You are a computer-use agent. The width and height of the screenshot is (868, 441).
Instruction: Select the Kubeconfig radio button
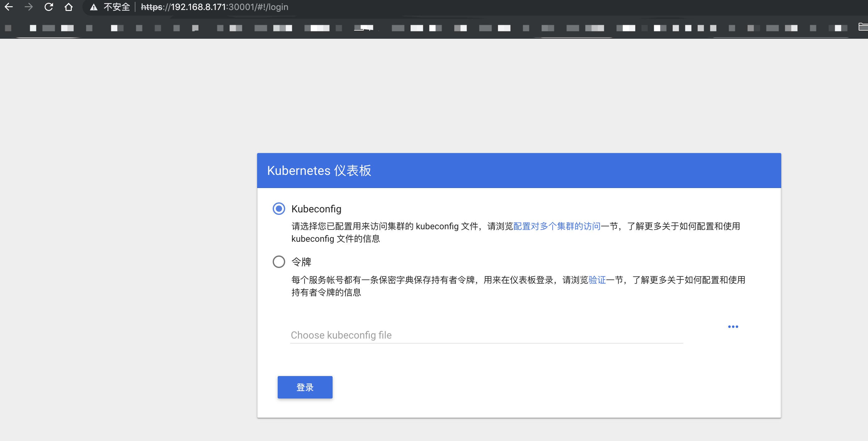[279, 209]
